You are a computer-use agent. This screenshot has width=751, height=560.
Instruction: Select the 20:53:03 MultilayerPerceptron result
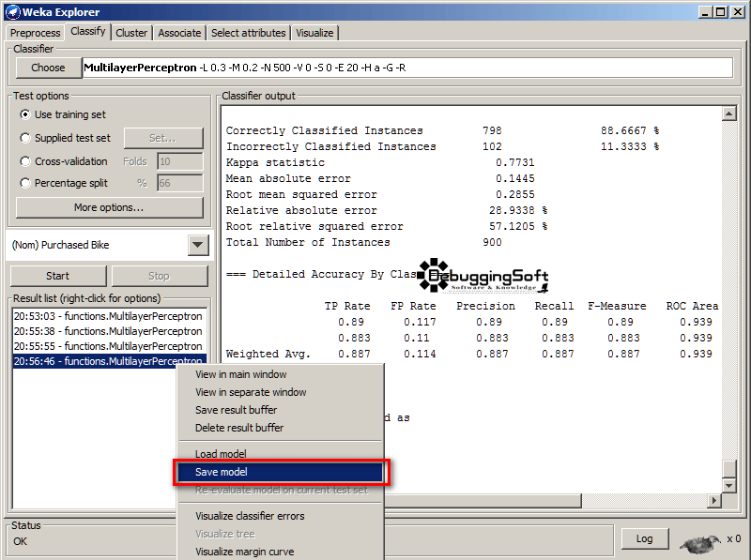point(109,316)
